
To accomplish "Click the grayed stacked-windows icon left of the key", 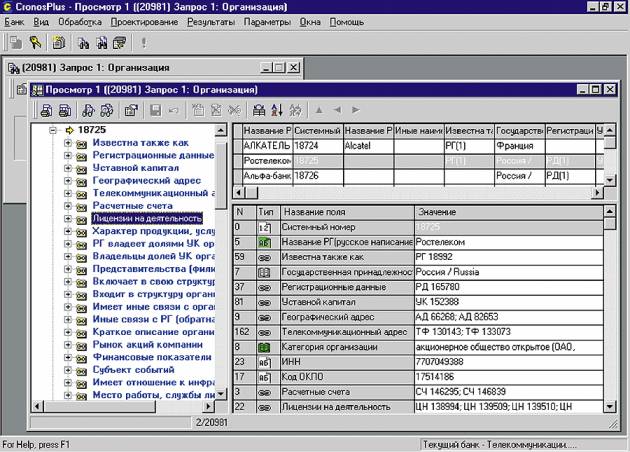I will (16, 42).
